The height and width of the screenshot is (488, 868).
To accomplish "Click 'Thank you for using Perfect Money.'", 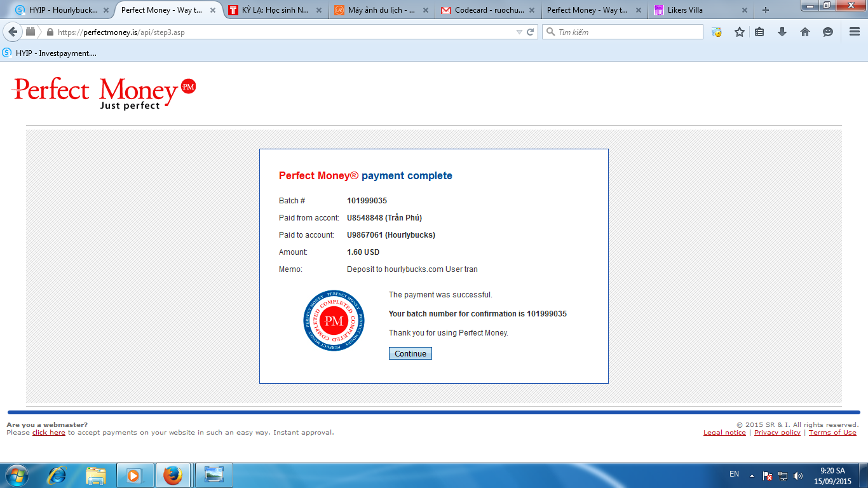I will coord(449,333).
